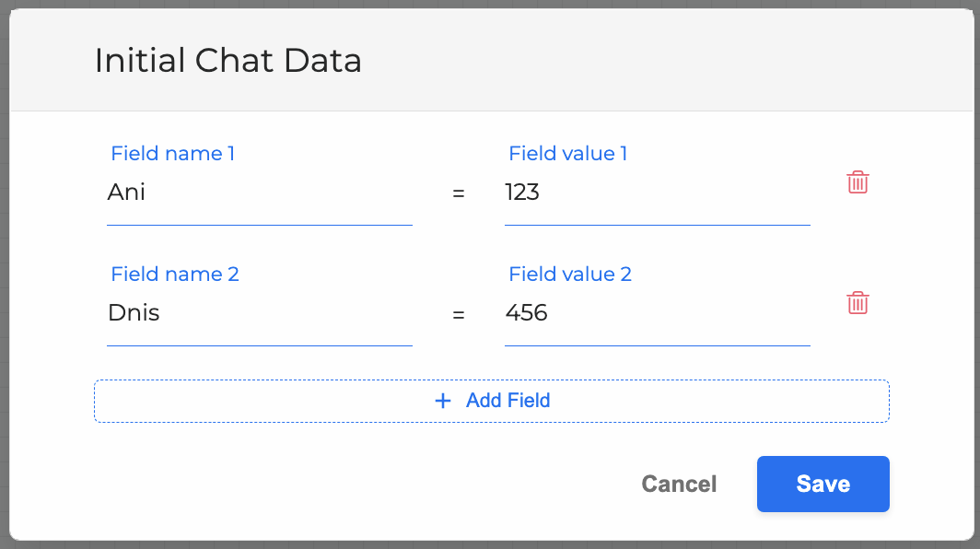Delete the Dnis field row
The width and height of the screenshot is (980, 549).
tap(857, 303)
